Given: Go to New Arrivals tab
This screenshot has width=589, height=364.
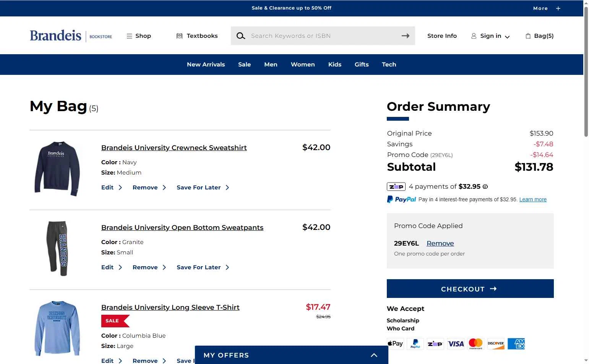Looking at the screenshot, I should click(x=206, y=65).
